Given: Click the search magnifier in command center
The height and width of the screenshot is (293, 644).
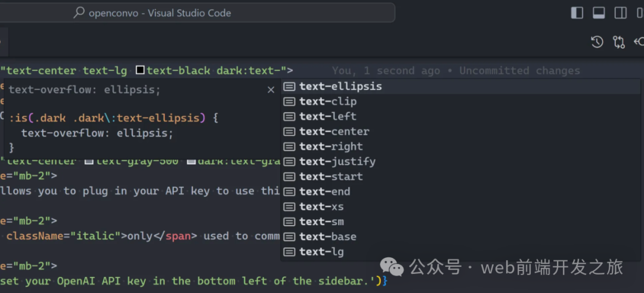Looking at the screenshot, I should coord(79,13).
